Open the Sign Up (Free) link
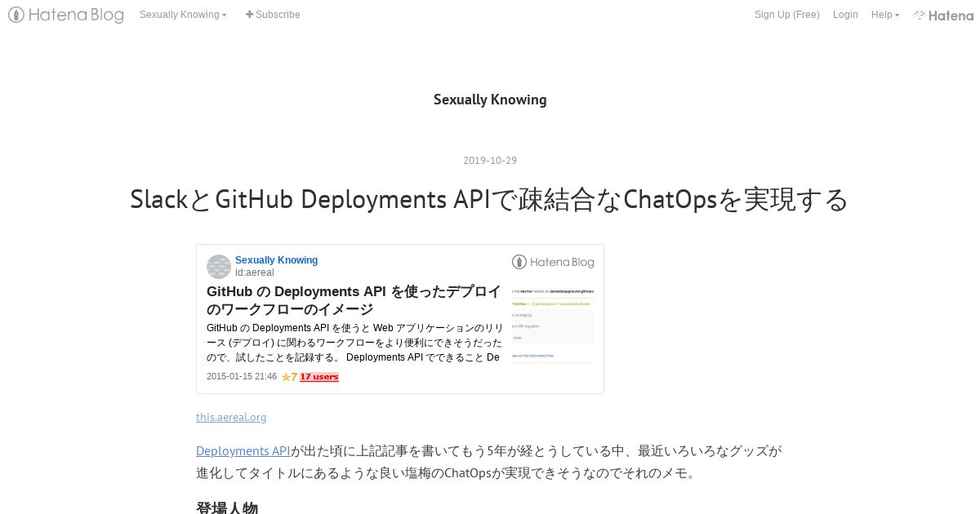 (786, 15)
